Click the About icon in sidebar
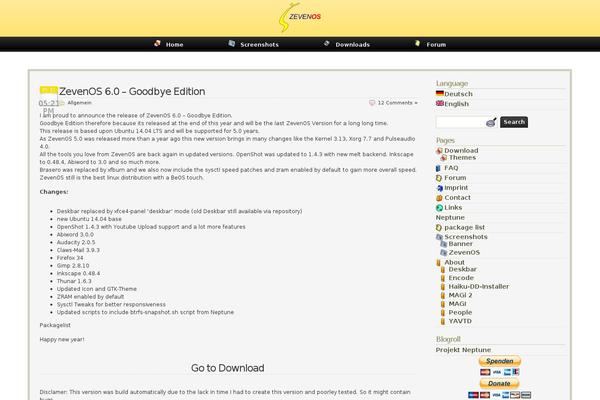This screenshot has height=400, width=600. (439, 263)
